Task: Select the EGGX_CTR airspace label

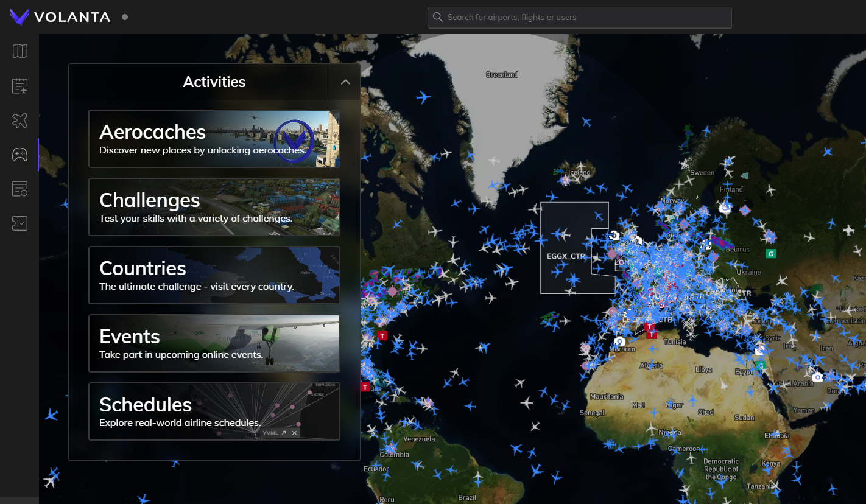Action: (x=566, y=256)
